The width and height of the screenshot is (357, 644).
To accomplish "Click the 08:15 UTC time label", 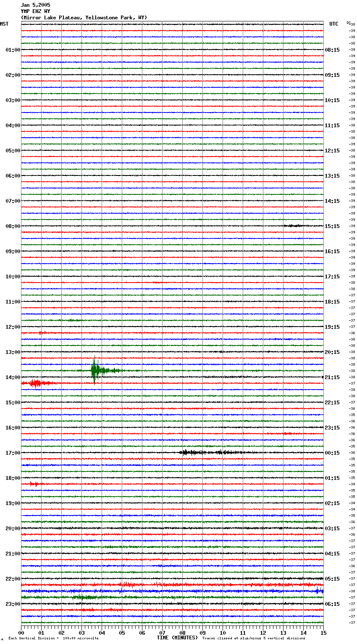I will (x=332, y=50).
